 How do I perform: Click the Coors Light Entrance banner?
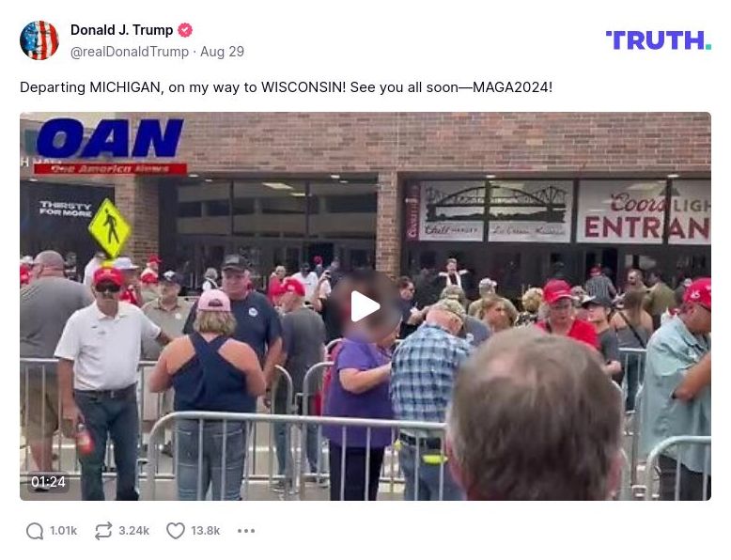coord(644,212)
